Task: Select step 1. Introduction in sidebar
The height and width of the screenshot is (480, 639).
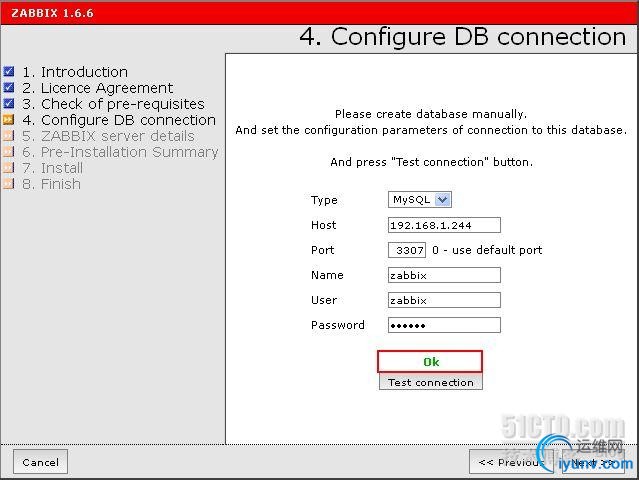Action: click(75, 72)
